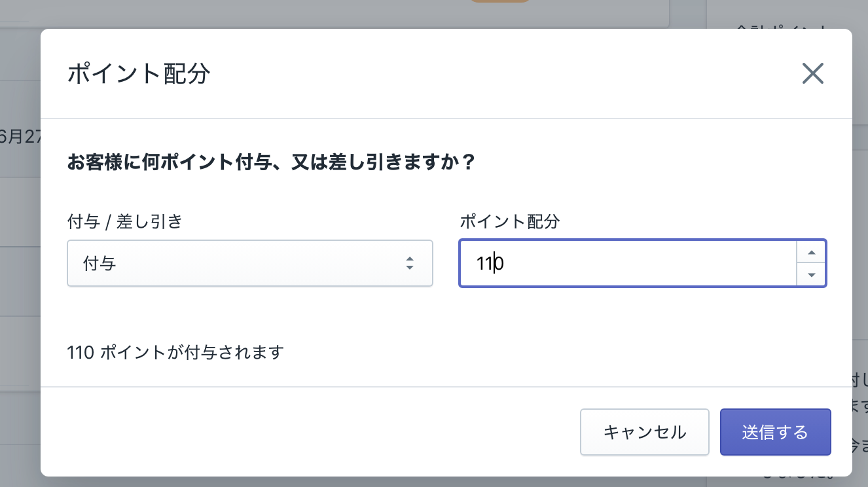This screenshot has height=487, width=868.
Task: Click the ポイント配分 dialog title
Action: coord(139,73)
